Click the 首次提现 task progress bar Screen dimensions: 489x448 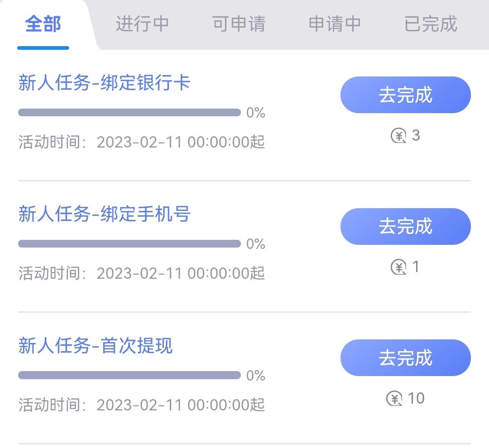pos(129,375)
